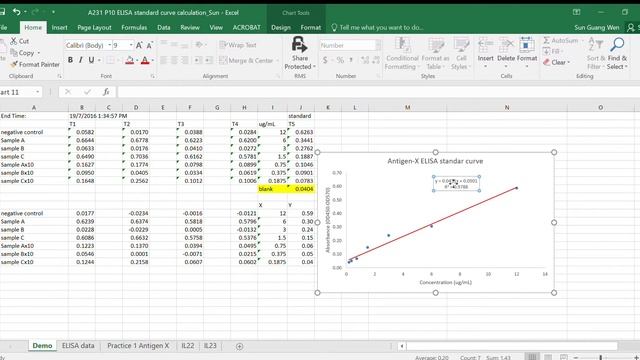Open Fill dropdown in Editing group
Image resolution: width=640 pixels, height=360 pixels.
[x=553, y=51]
